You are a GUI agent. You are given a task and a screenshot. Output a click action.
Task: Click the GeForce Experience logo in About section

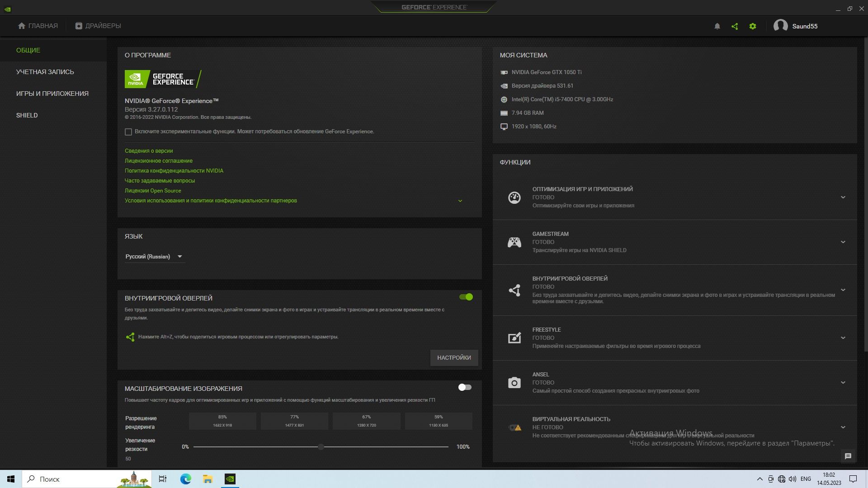163,79
